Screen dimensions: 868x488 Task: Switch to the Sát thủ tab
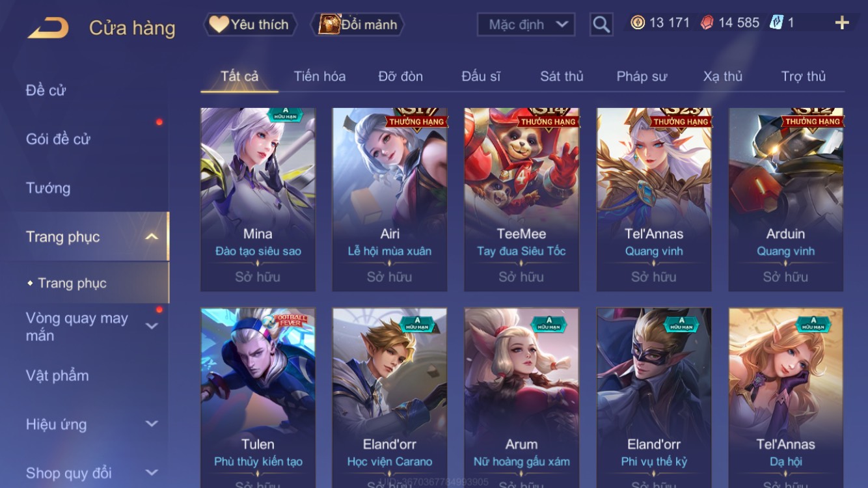[562, 76]
